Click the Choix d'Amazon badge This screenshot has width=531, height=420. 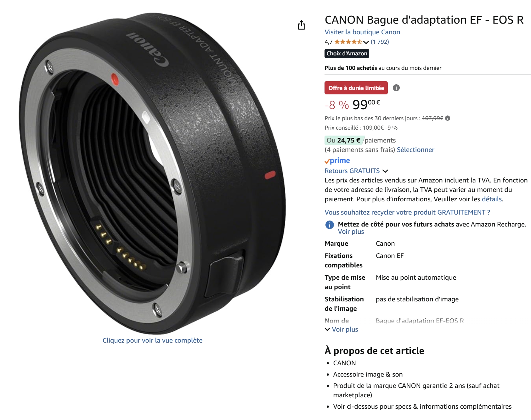click(347, 53)
